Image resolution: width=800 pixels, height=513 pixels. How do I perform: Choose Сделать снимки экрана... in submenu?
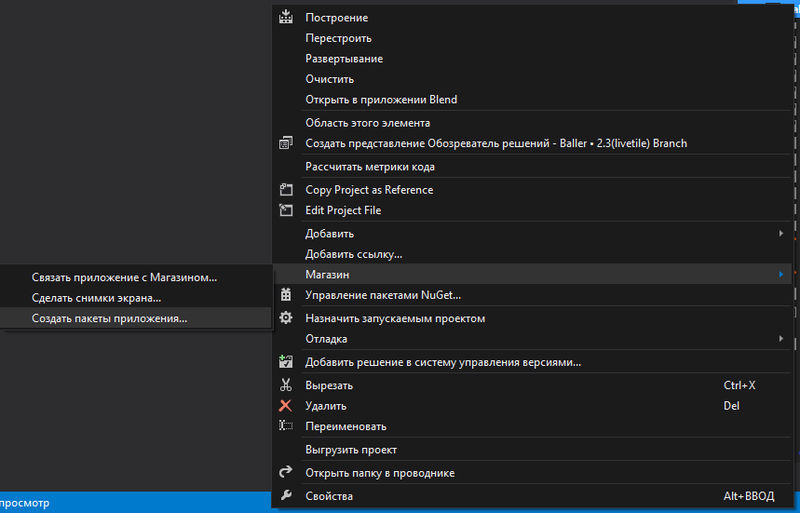coord(135,298)
